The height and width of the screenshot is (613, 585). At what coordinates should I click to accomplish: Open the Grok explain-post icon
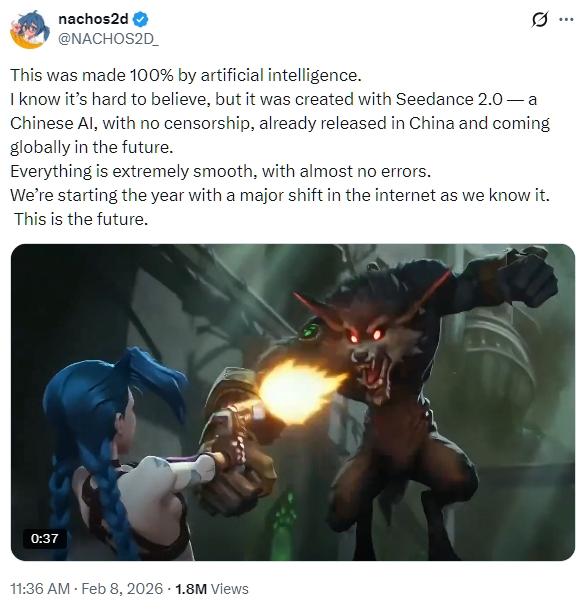coord(539,19)
